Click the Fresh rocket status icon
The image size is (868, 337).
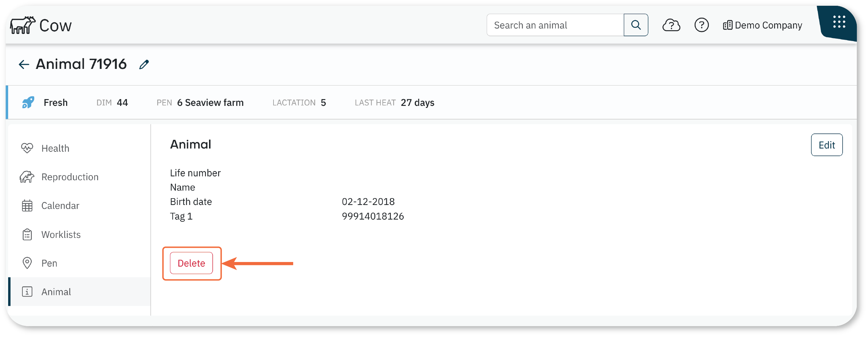28,102
